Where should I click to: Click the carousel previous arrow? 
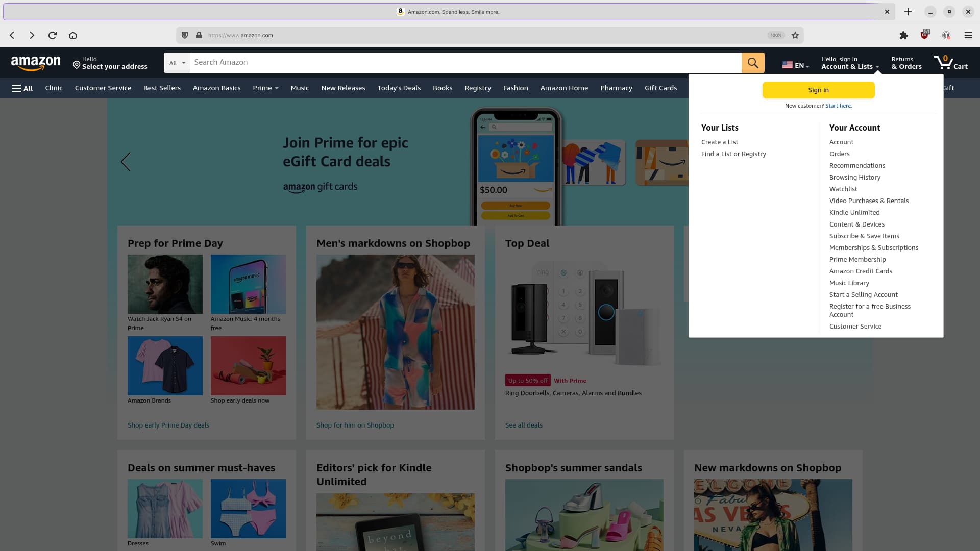tap(126, 162)
